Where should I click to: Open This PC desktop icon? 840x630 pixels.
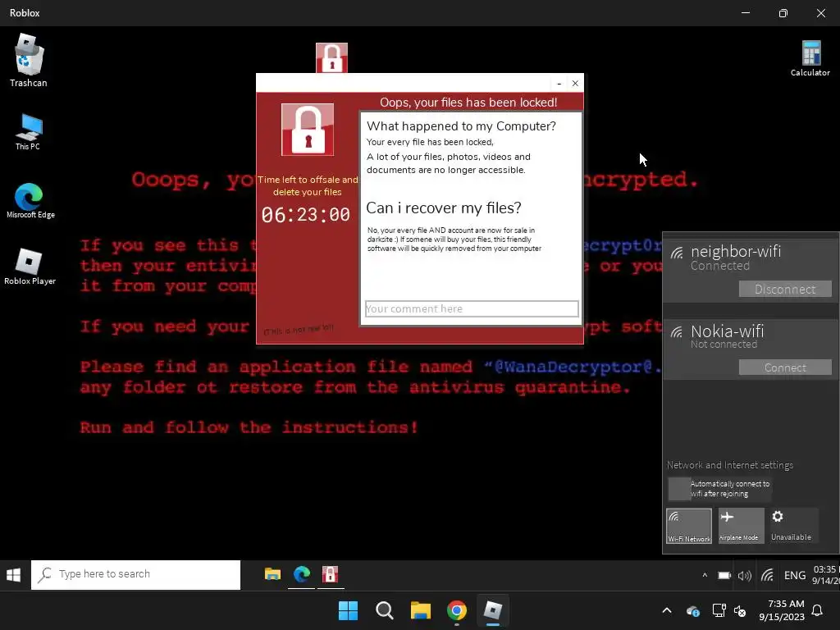pos(28,132)
